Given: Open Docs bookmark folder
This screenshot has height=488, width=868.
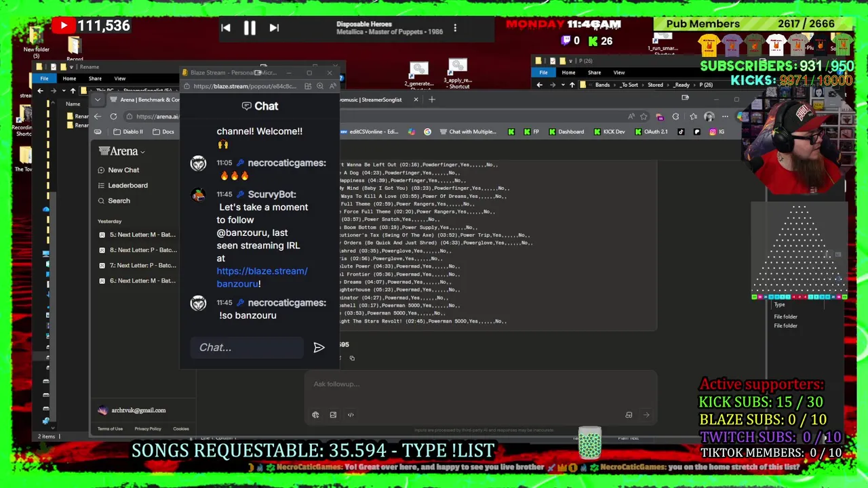Looking at the screenshot, I should [163, 131].
